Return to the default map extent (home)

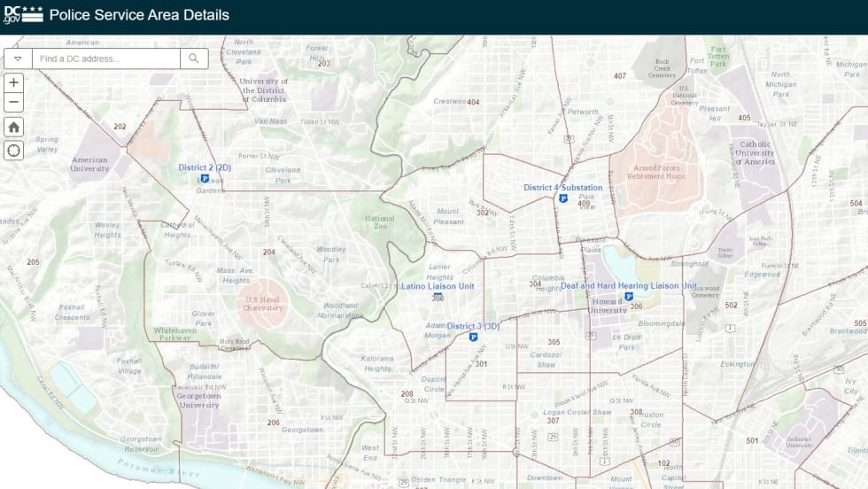point(14,127)
